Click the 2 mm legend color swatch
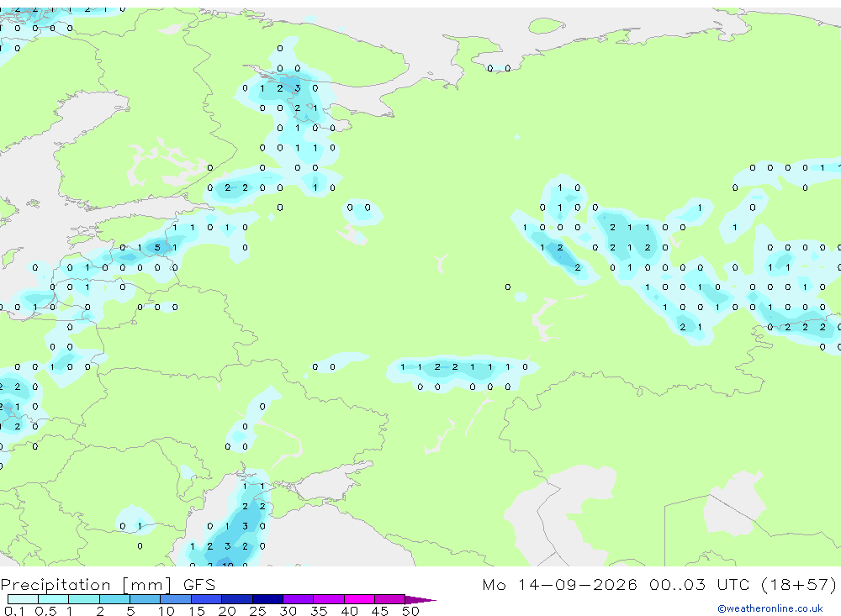This screenshot has width=841, height=616. point(114,599)
